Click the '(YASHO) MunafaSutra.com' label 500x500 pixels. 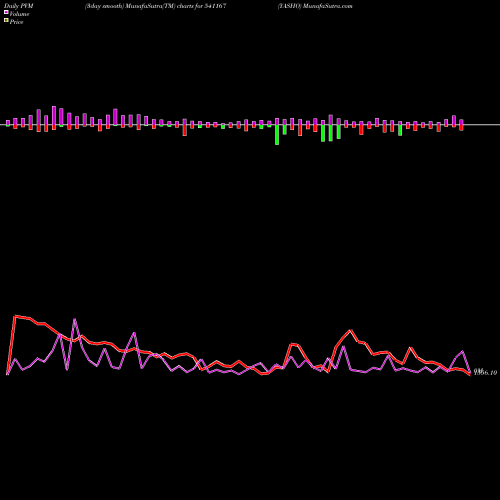315,6
